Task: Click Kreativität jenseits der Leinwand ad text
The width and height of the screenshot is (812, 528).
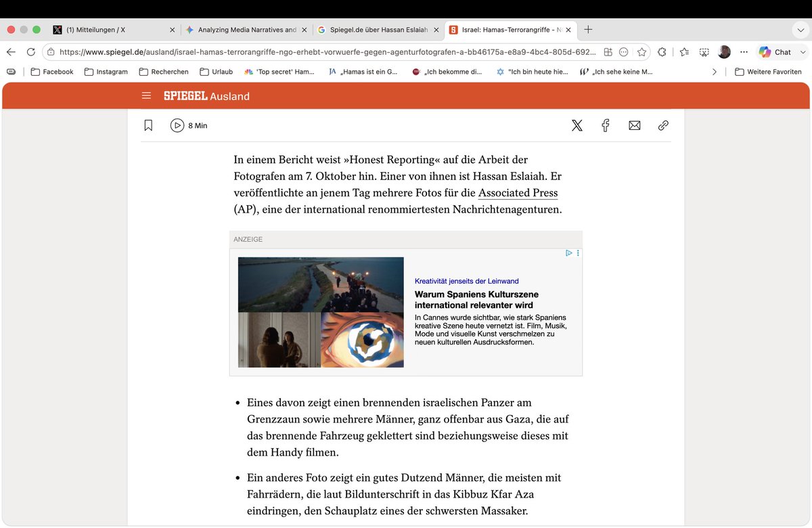Action: click(467, 281)
